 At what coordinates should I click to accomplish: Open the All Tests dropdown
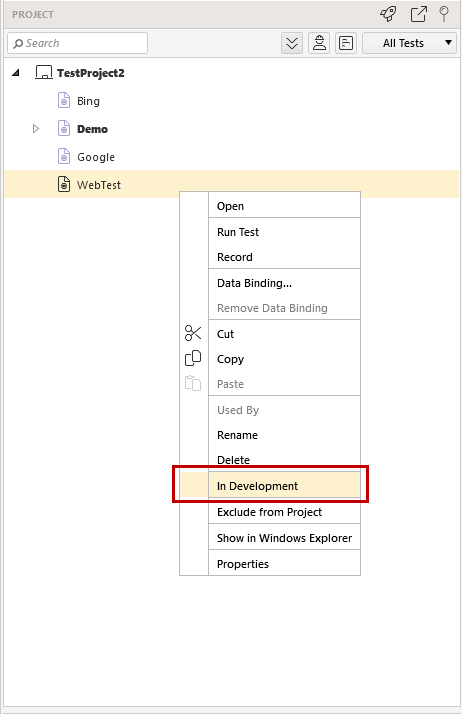click(x=409, y=43)
